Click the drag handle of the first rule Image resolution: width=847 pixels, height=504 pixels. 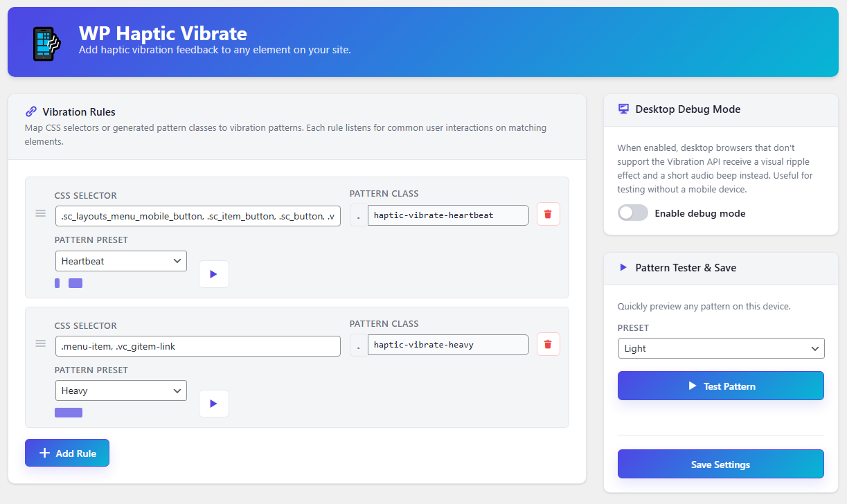(40, 213)
